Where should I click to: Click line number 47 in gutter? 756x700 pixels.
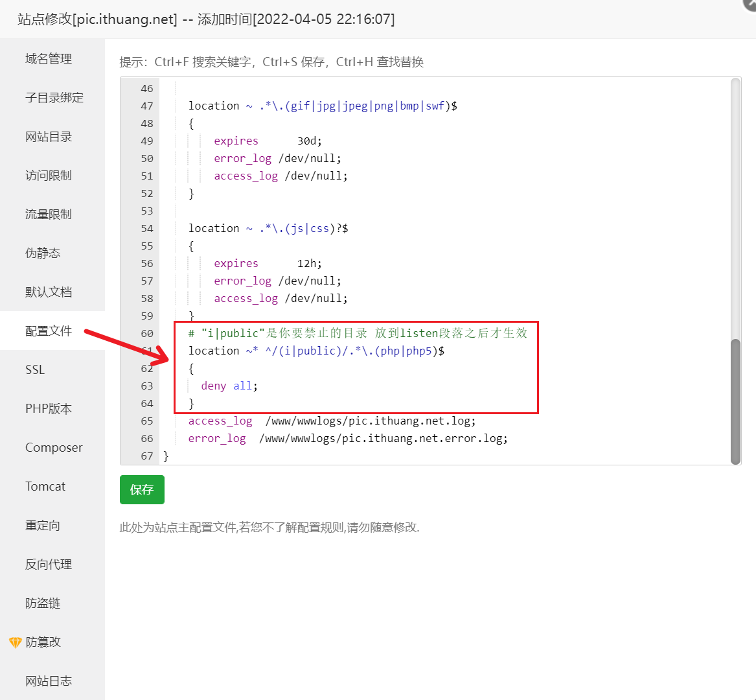coord(147,106)
